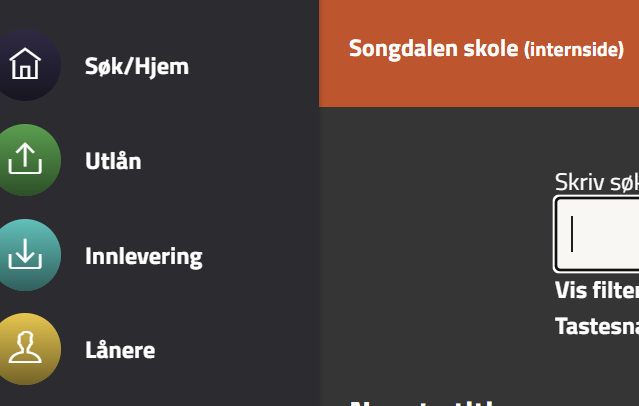The image size is (639, 406).
Task: Open the Søk/Hjem menu label
Action: click(x=137, y=66)
